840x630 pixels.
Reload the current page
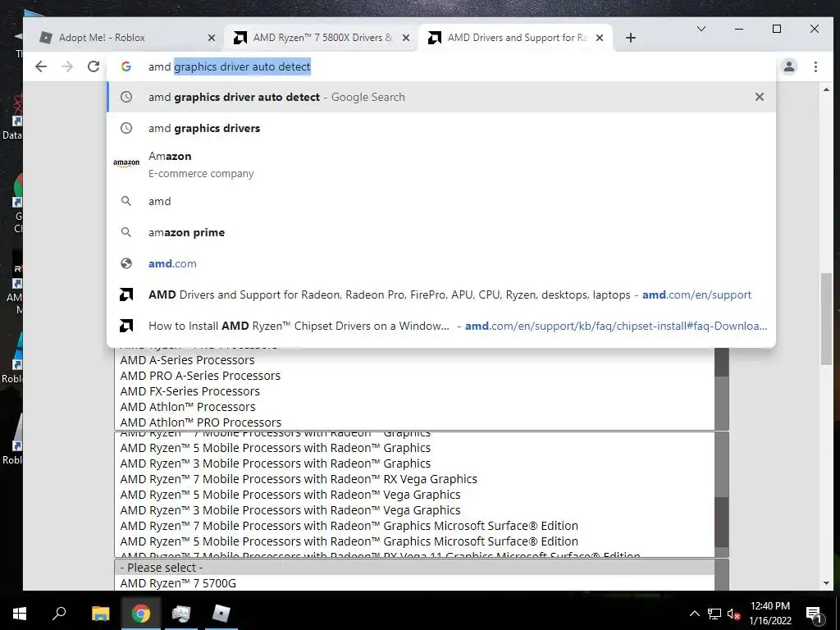94,66
